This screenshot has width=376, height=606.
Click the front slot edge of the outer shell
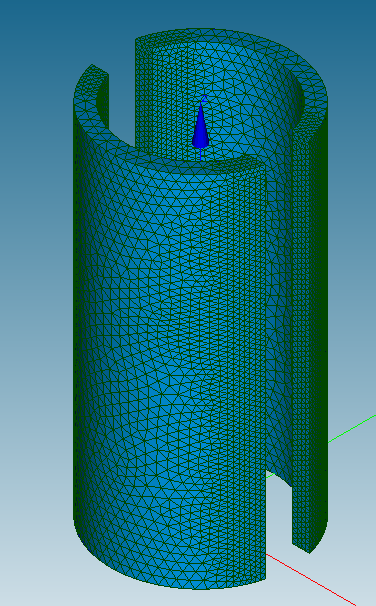[x=266, y=371]
